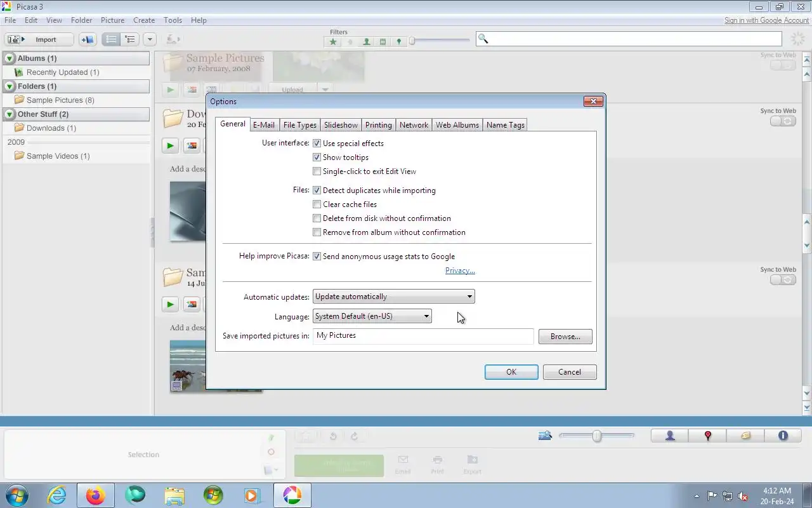
Task: Select Recently Updated (1) album
Action: click(63, 72)
